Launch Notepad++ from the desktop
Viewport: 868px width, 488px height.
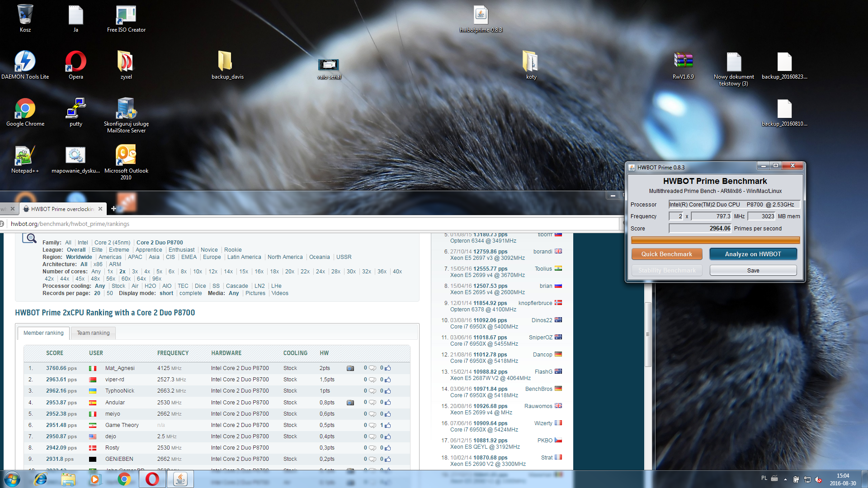(x=25, y=159)
